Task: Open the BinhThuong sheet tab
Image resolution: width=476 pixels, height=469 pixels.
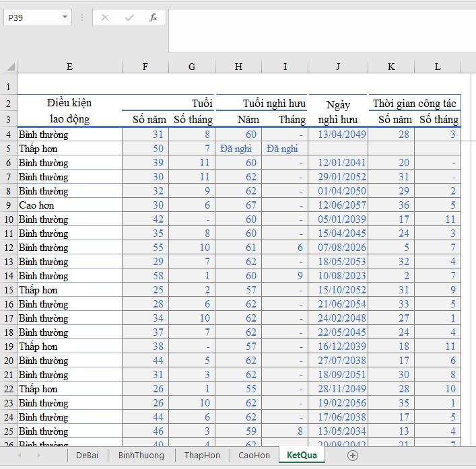Action: (141, 456)
